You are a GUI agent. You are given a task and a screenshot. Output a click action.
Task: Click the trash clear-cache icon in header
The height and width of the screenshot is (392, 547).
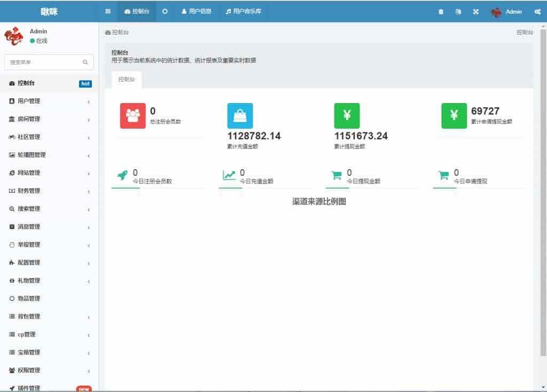point(441,12)
